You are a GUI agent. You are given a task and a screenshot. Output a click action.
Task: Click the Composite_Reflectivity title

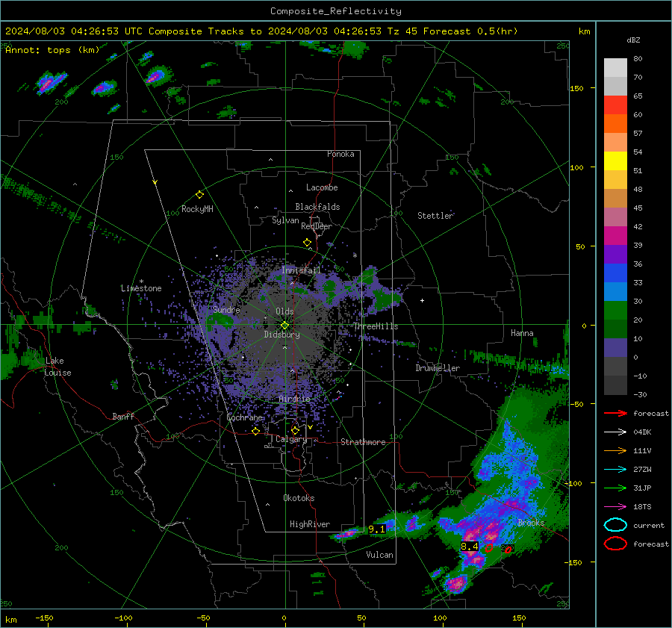coord(335,11)
